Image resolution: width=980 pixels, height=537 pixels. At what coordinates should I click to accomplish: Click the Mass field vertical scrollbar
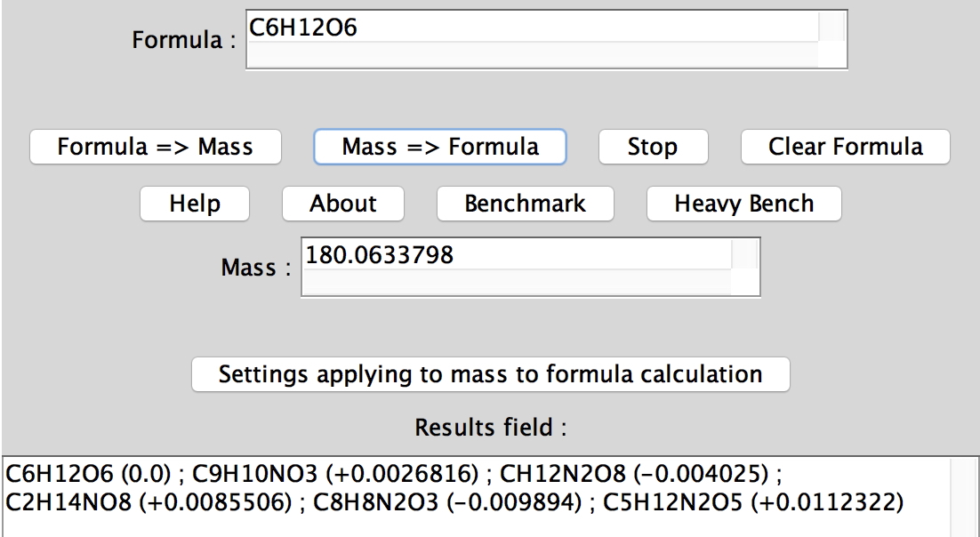[744, 256]
